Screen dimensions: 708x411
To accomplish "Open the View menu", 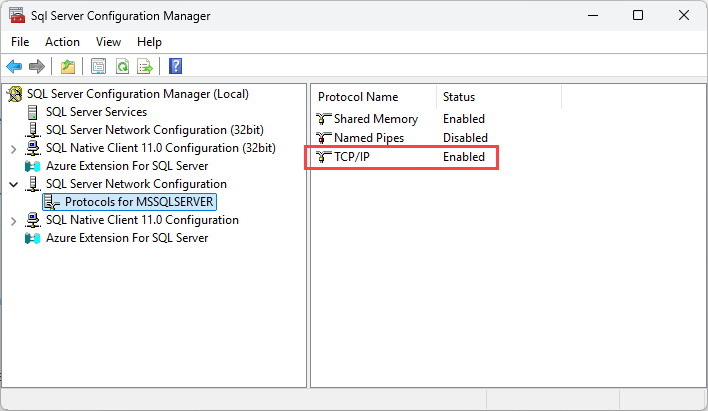I will tap(108, 42).
